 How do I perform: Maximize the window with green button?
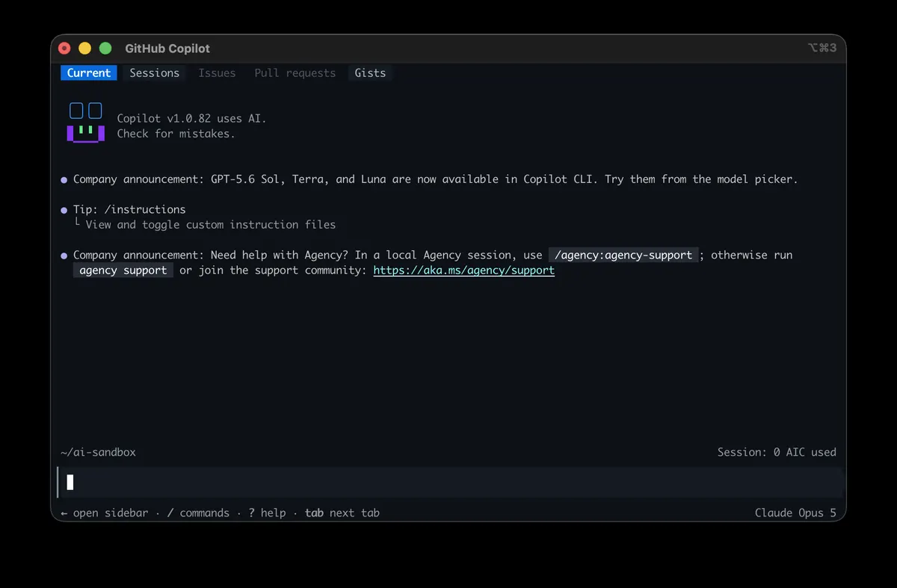pyautogui.click(x=105, y=49)
